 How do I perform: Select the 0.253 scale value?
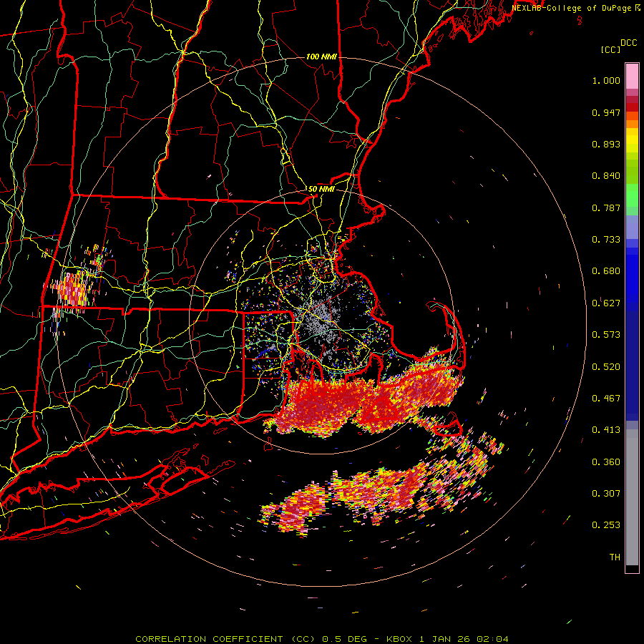click(x=606, y=525)
